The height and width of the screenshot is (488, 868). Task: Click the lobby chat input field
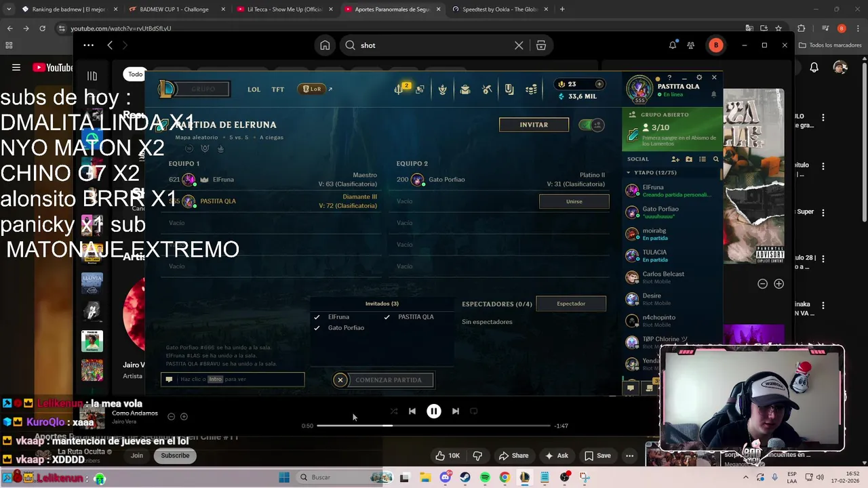pyautogui.click(x=233, y=380)
